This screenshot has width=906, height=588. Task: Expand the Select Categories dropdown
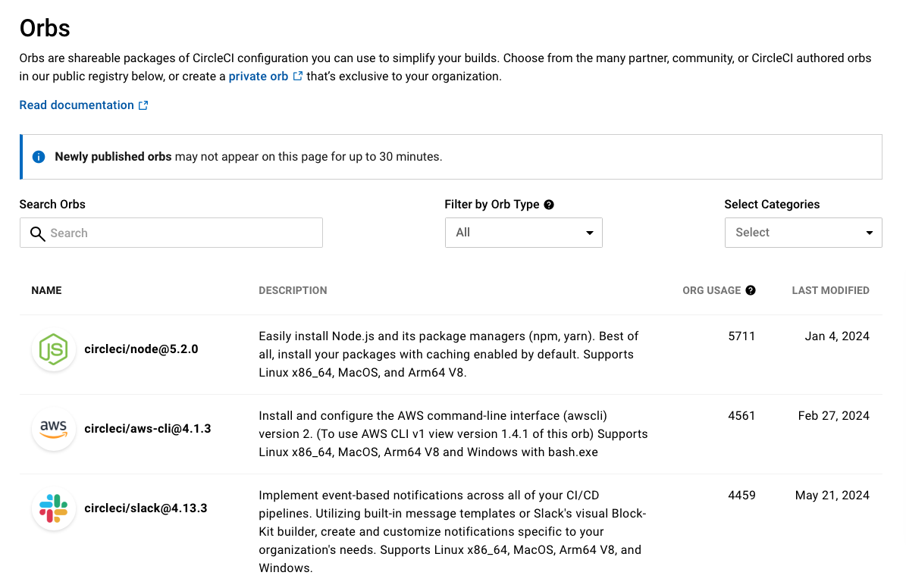[803, 233]
